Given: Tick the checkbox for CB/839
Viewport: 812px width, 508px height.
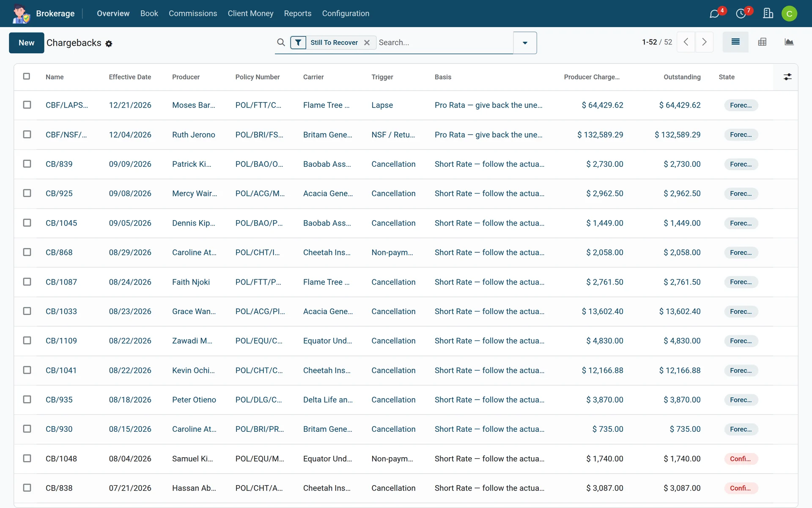Looking at the screenshot, I should (27, 163).
